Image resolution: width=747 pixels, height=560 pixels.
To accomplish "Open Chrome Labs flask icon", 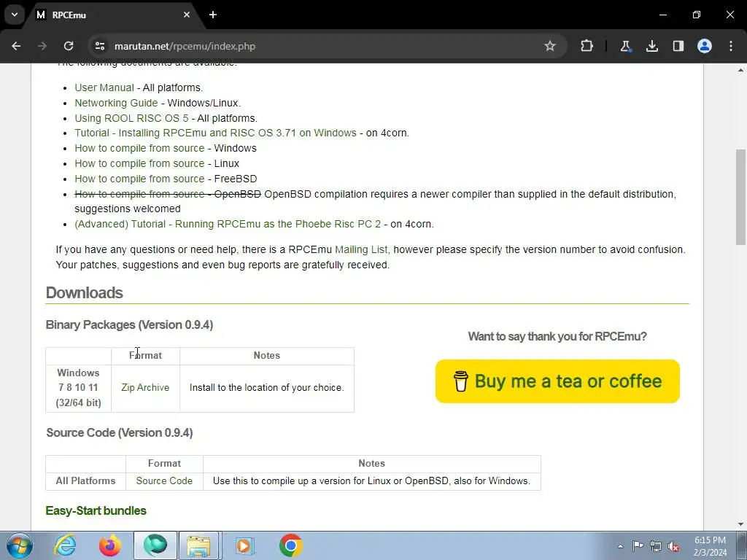I will point(625,46).
